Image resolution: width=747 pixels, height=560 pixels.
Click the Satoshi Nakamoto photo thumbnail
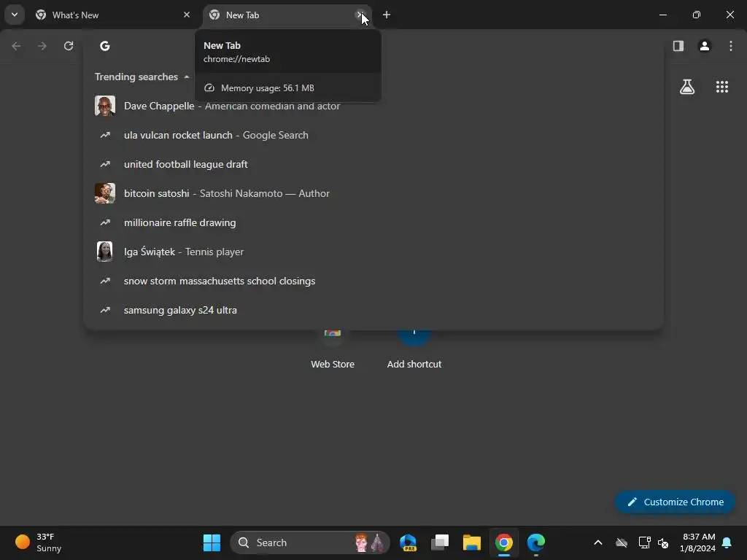tap(105, 193)
